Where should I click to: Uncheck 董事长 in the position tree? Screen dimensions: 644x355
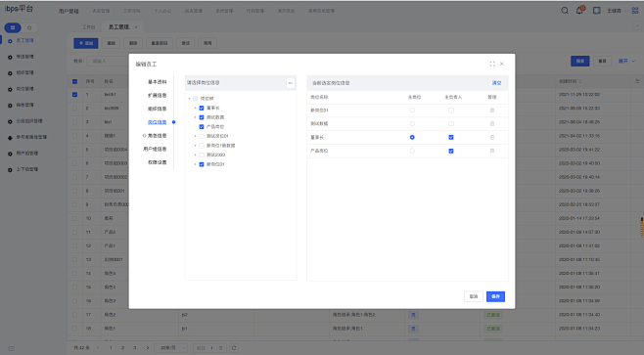(x=202, y=108)
